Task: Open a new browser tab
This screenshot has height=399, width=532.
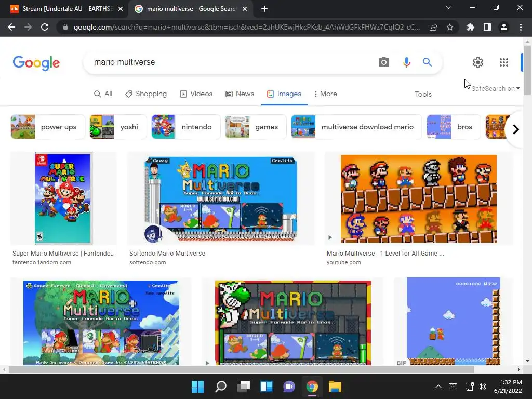Action: click(x=264, y=9)
